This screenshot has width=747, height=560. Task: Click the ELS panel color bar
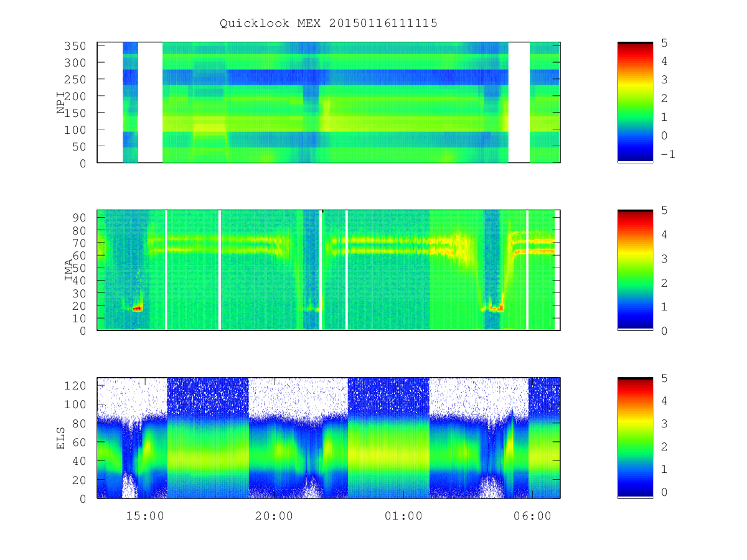pos(635,437)
